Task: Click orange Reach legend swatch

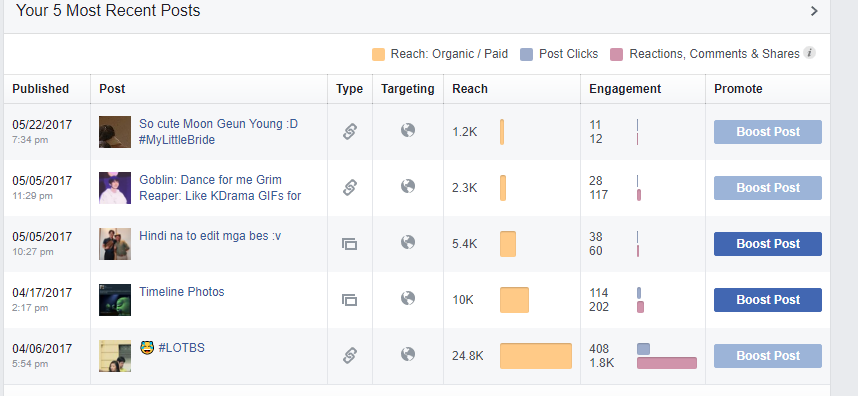Action: 378,54
